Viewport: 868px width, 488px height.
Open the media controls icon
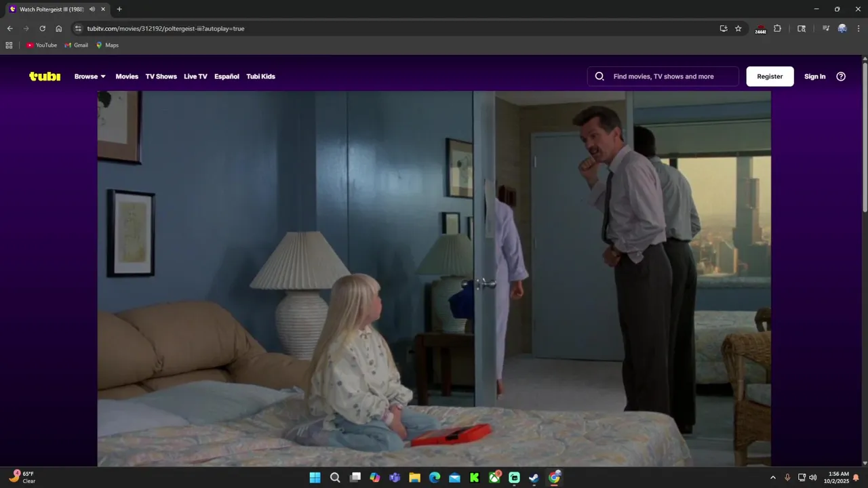tap(825, 28)
